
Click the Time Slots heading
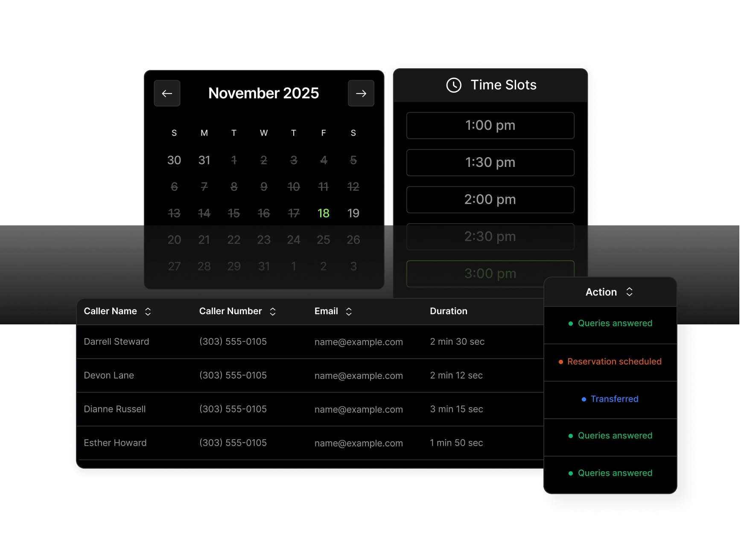pos(504,85)
